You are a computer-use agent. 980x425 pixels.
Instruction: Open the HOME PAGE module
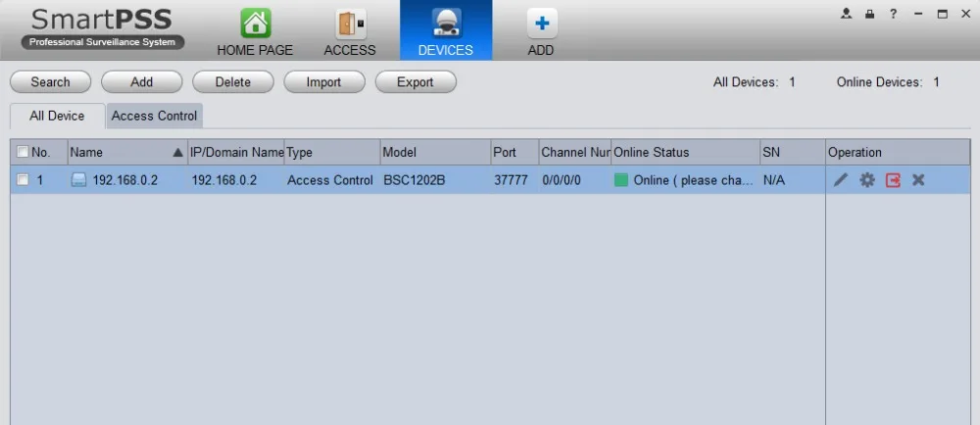[255, 32]
